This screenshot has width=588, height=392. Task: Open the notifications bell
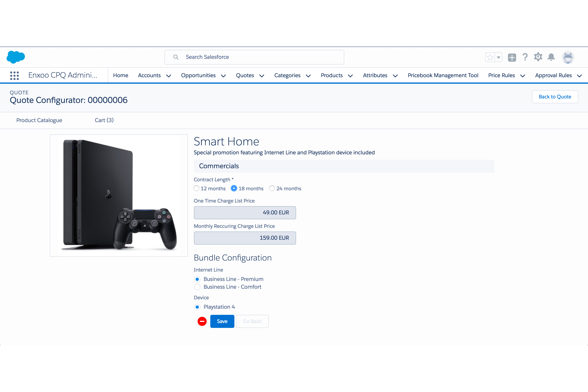pos(551,57)
